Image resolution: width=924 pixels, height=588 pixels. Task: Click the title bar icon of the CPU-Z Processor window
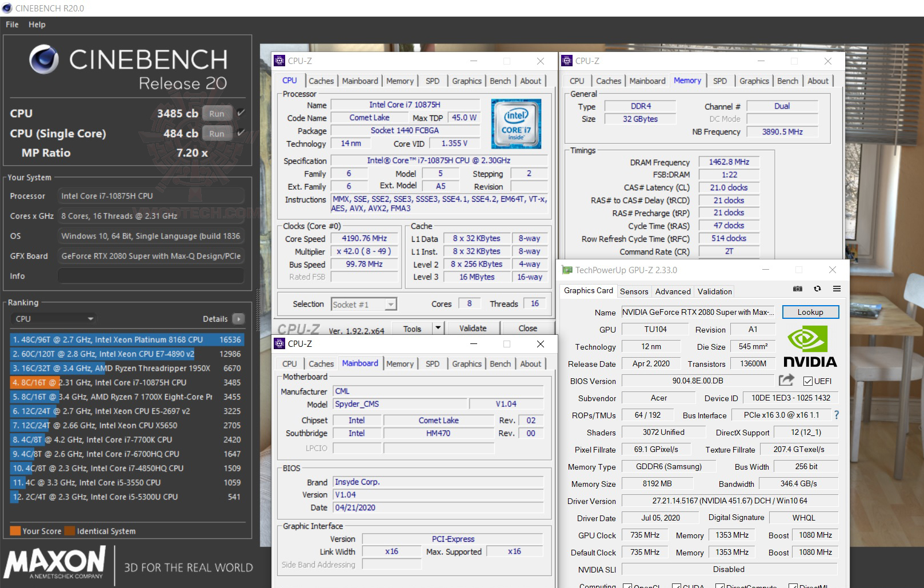279,61
